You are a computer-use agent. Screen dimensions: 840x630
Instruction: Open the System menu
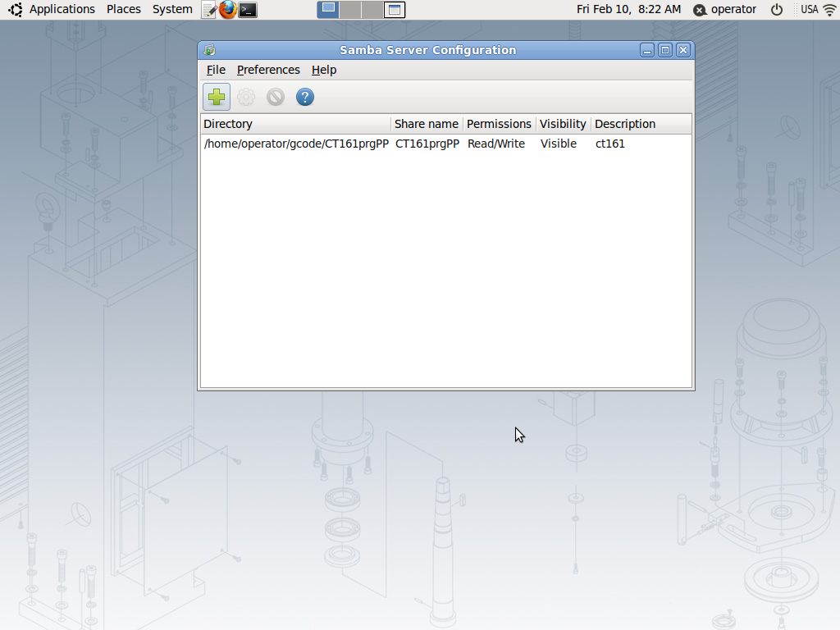[172, 9]
